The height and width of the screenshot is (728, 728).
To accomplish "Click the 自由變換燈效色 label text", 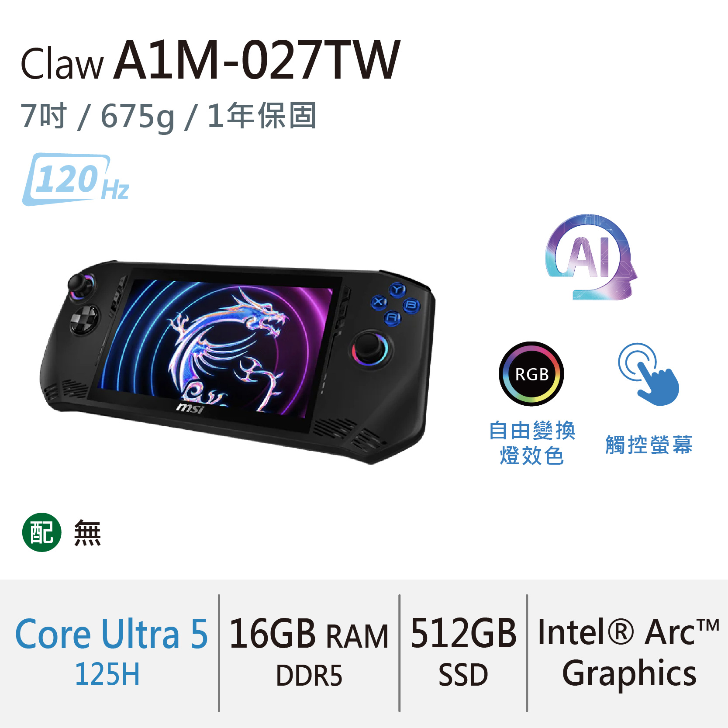I will 532,443.
